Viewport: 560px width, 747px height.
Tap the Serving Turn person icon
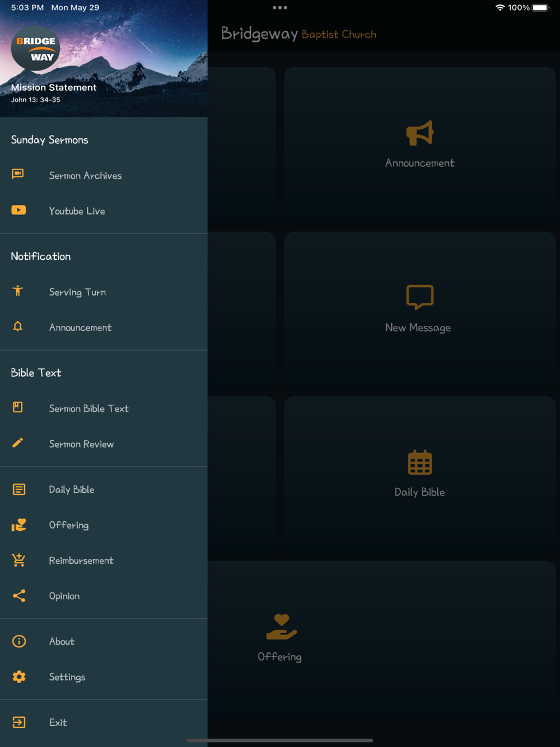pos(18,291)
